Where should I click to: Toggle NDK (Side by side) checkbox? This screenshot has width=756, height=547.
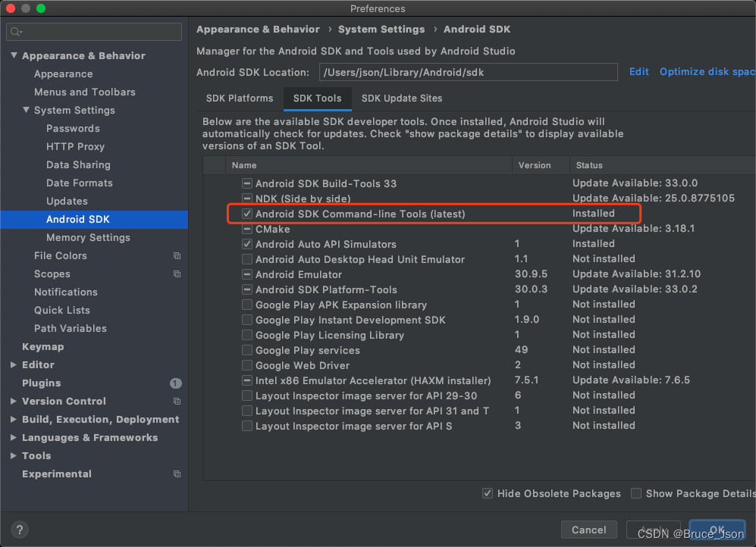tap(247, 198)
